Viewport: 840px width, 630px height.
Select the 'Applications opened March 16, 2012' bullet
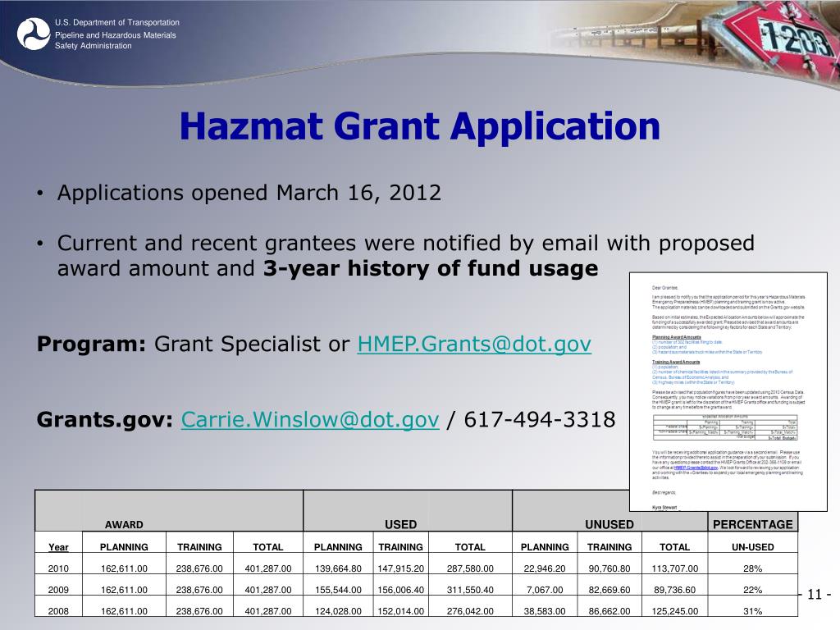tap(249, 193)
